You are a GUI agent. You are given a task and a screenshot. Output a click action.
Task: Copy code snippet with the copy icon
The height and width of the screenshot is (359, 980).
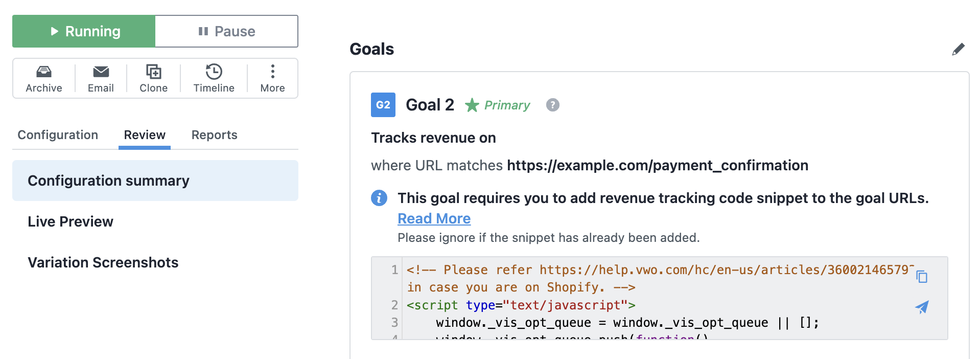(x=922, y=276)
